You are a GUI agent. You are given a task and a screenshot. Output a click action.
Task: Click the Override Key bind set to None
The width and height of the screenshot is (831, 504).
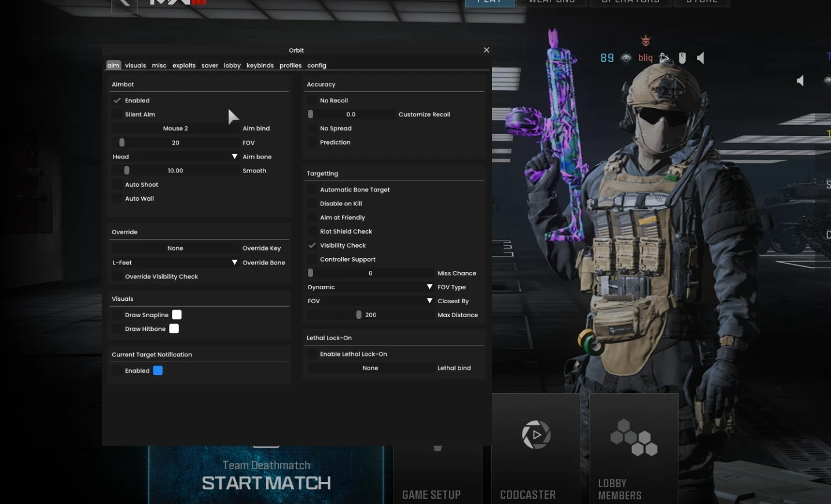[x=175, y=248]
